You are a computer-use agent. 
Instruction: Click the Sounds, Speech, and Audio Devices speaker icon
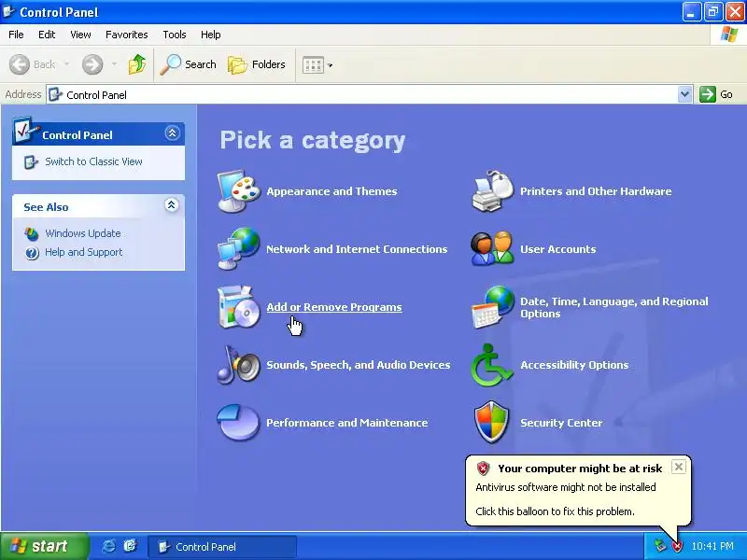239,365
